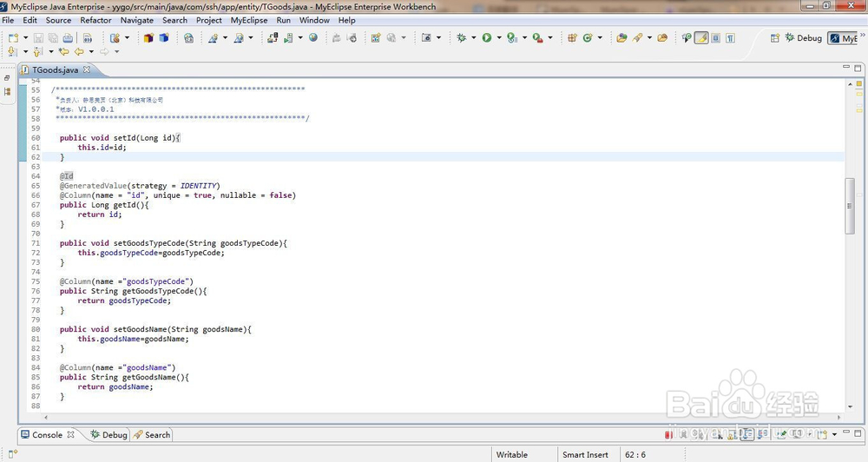Open the Back history dropdown arrow
This screenshot has width=868, height=462.
(x=91, y=51)
